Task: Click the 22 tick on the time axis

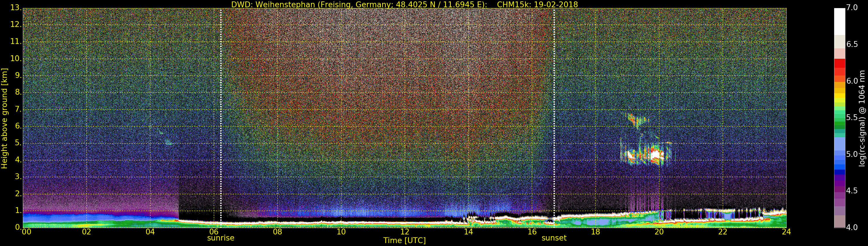Action: click(x=723, y=232)
